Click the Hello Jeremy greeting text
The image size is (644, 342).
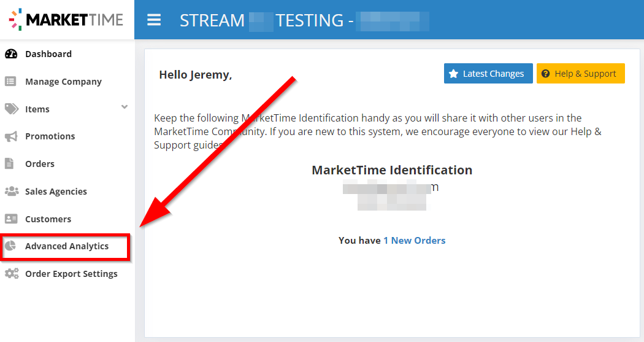coord(196,75)
